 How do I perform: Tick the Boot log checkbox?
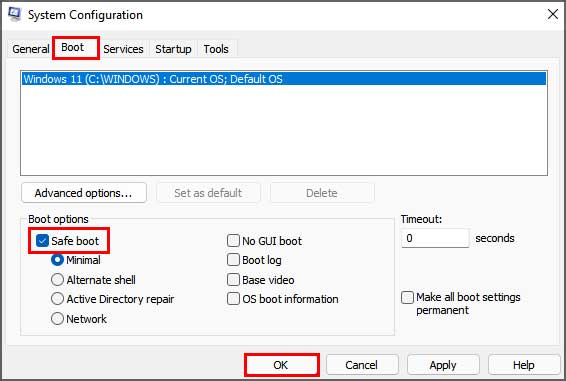pos(233,260)
